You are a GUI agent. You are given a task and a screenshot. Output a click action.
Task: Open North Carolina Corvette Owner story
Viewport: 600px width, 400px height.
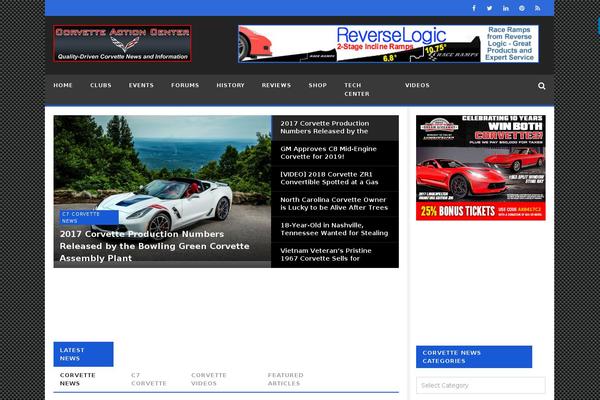pos(335,204)
